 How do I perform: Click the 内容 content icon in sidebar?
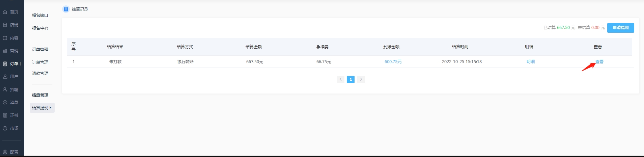point(5,38)
